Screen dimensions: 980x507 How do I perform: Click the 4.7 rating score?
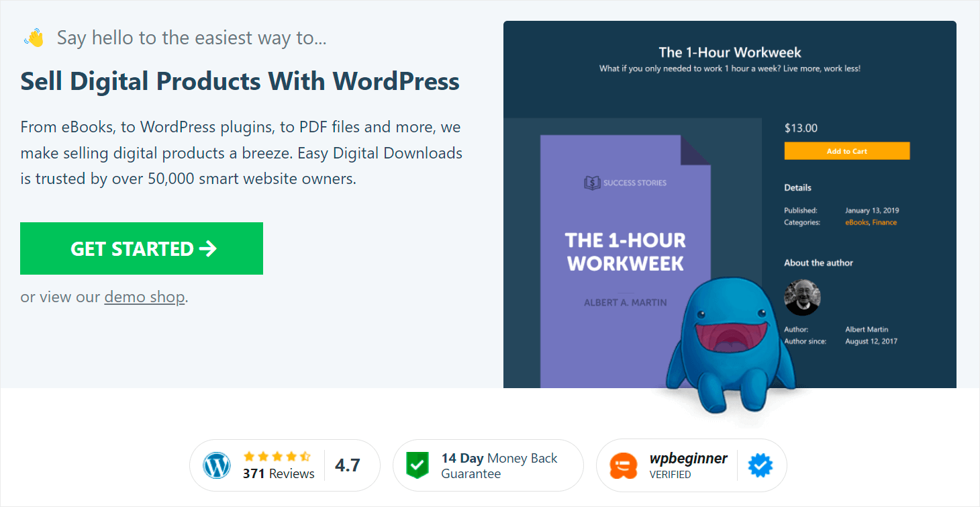pyautogui.click(x=348, y=465)
